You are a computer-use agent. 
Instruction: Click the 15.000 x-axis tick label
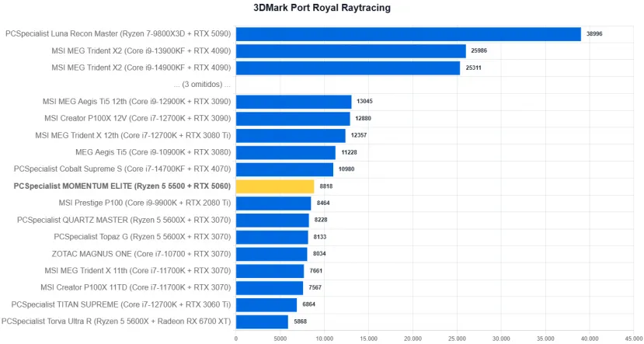(368, 339)
